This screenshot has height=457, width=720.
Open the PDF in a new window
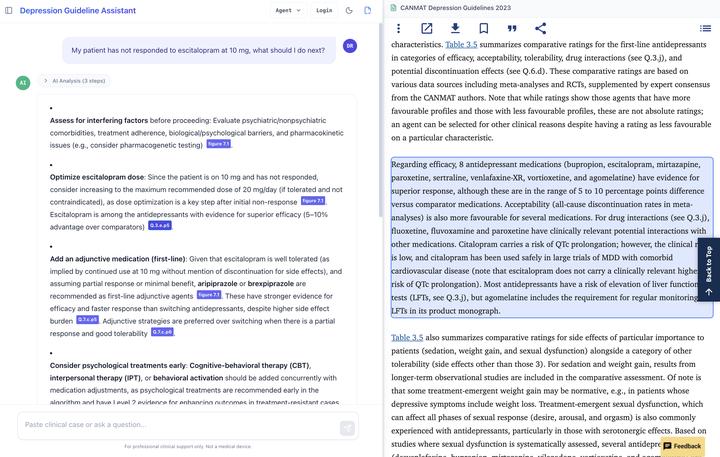click(427, 29)
